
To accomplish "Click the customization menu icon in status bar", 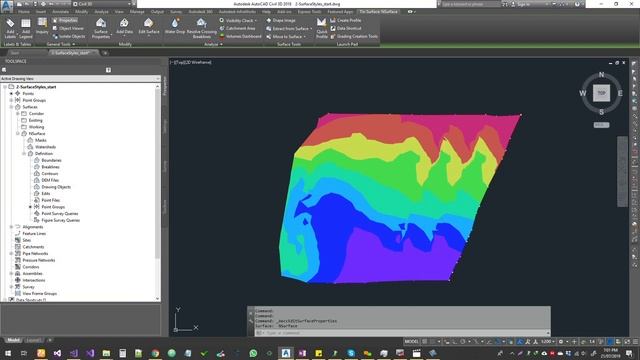I will 635,341.
